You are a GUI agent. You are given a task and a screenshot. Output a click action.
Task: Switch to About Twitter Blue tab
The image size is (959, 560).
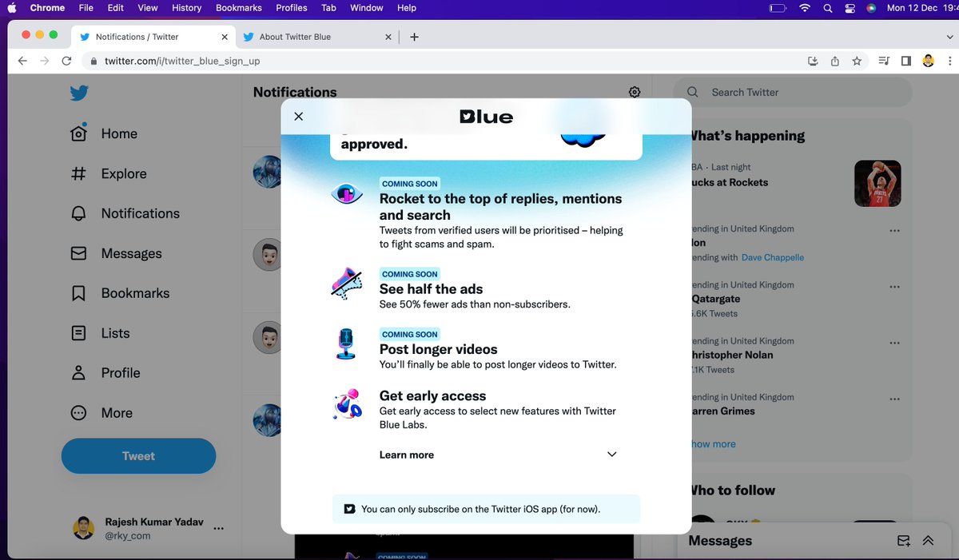tap(317, 37)
